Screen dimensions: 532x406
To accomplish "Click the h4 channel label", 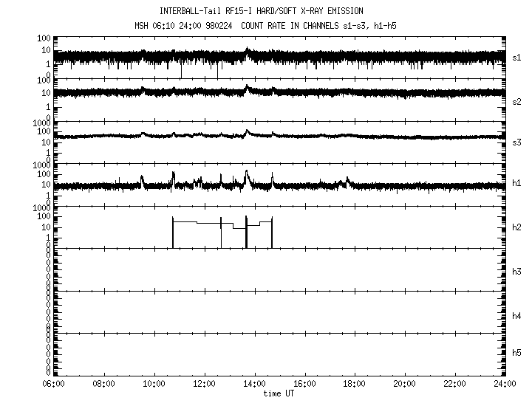I will (517, 316).
